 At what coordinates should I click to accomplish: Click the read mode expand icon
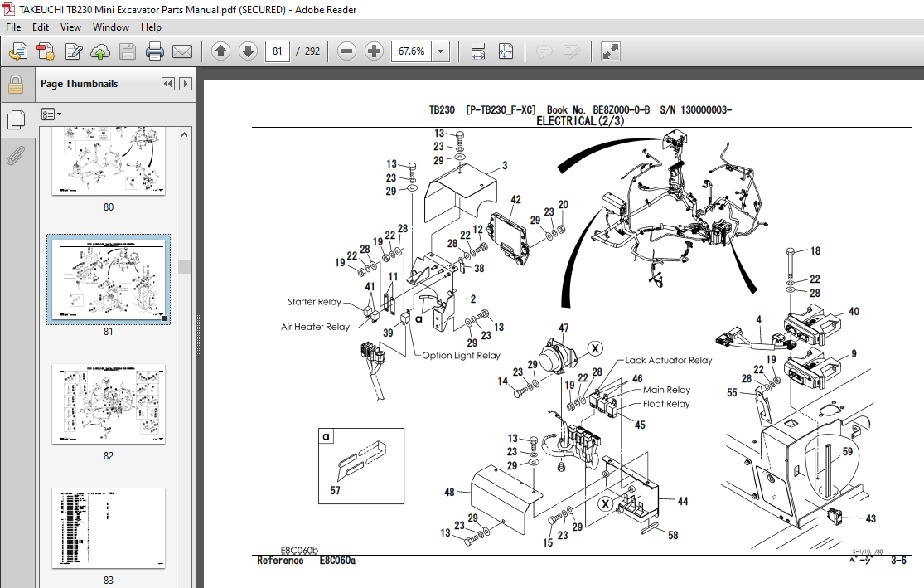[610, 52]
